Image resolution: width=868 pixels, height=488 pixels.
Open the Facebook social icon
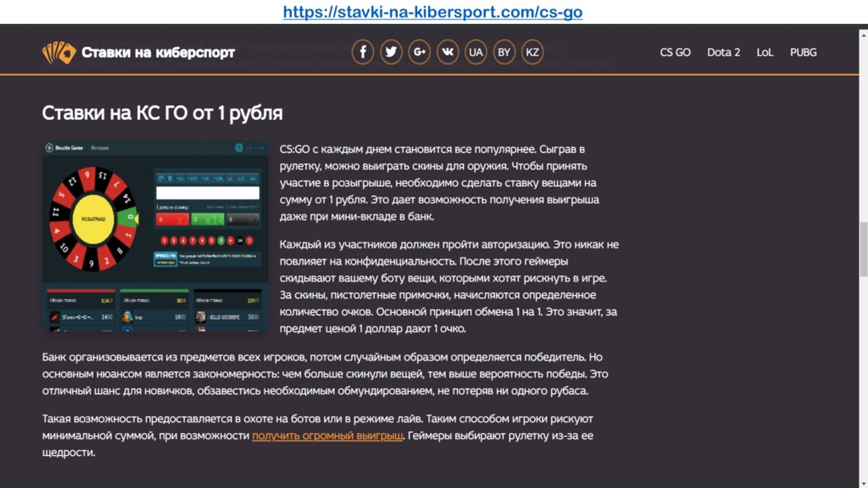coord(363,52)
